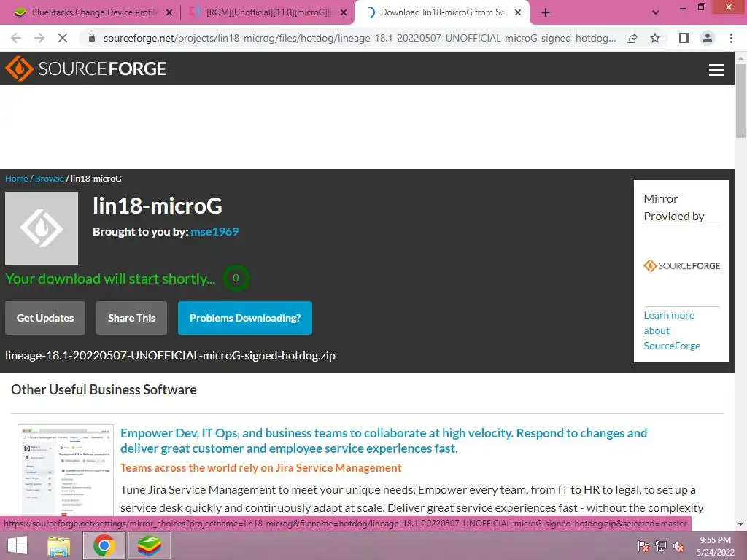Bookmark this page with star icon
Viewport: 747px width, 560px height.
(655, 38)
